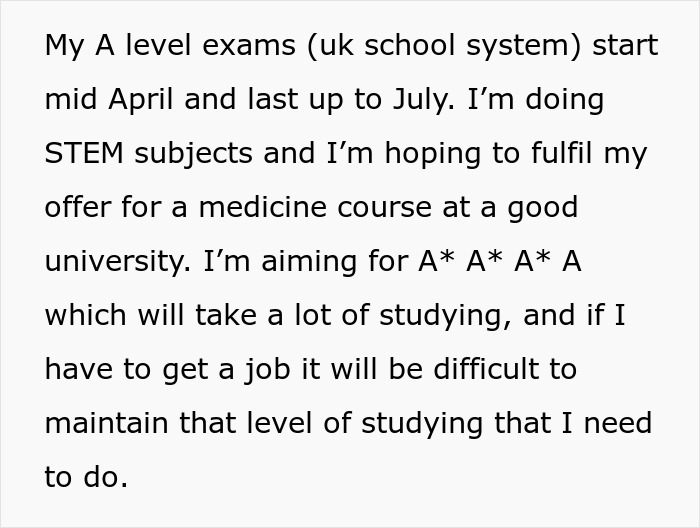The height and width of the screenshot is (528, 700).
Task: Click the word "hoping"
Action: [x=421, y=155]
